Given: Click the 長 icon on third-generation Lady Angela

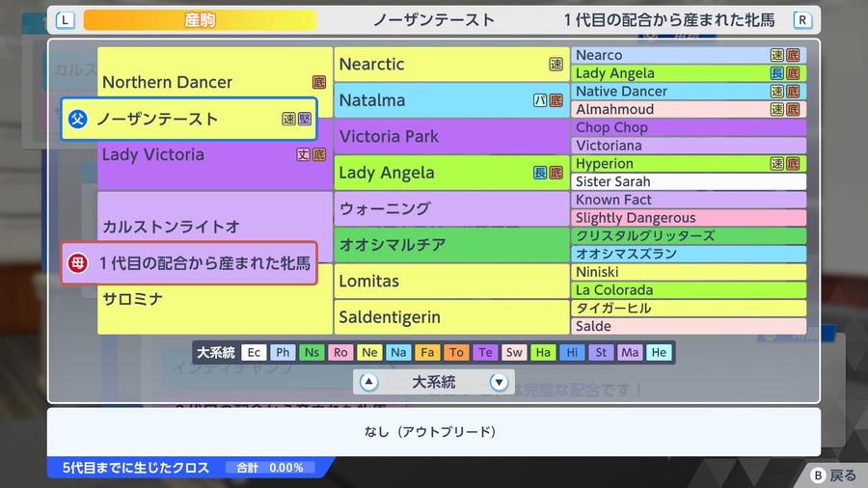Looking at the screenshot, I should tap(540, 173).
